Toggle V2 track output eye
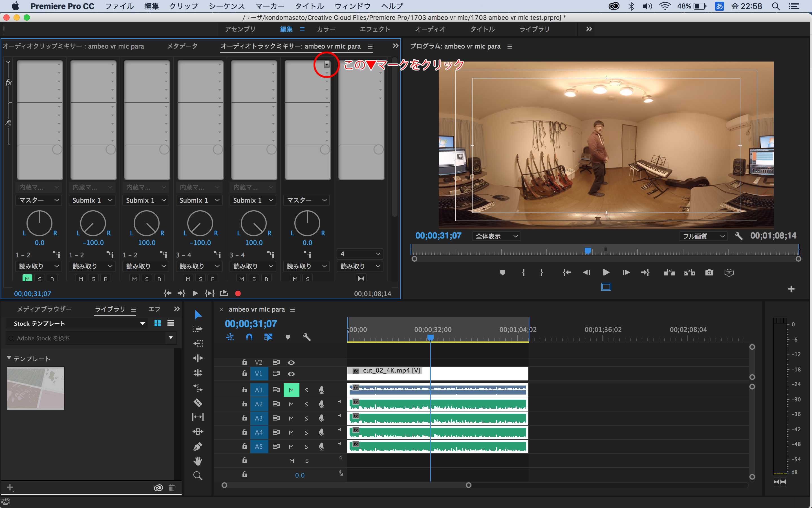Screen dimensions: 812x508 pos(291,363)
